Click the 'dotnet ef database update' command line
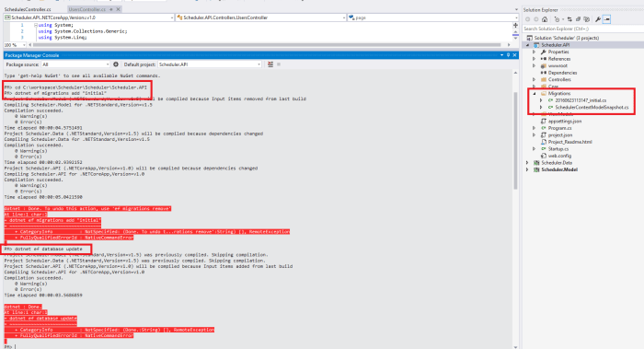 pos(43,250)
